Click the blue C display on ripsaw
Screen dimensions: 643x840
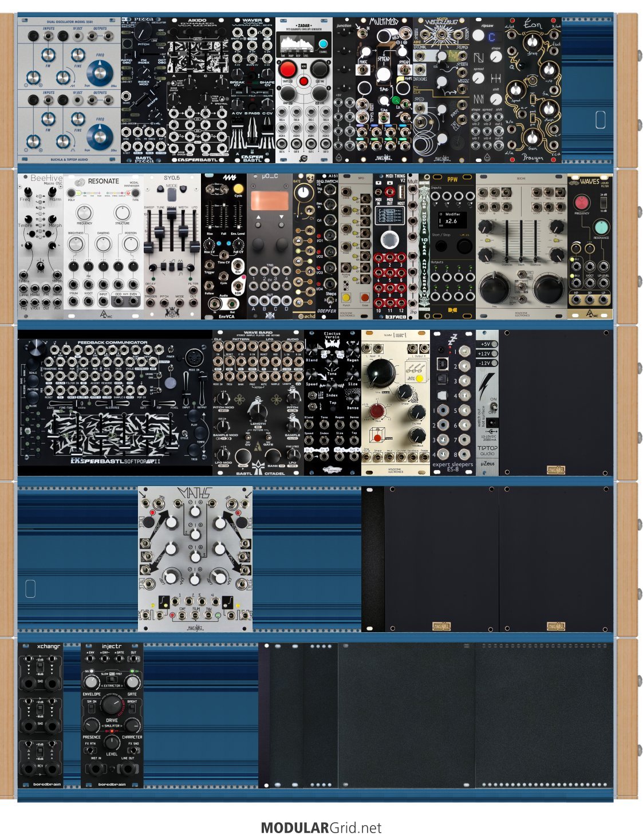(x=492, y=37)
